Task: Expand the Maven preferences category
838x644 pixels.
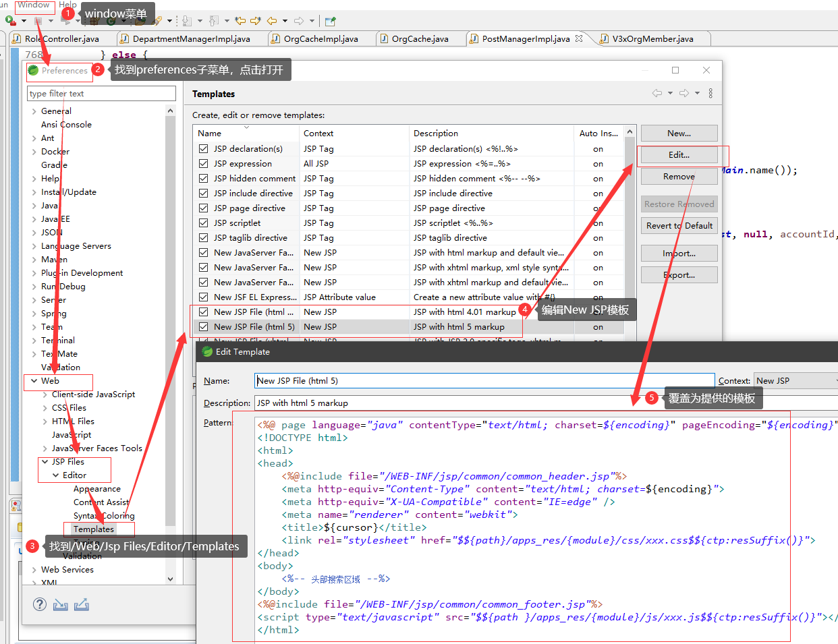Action: (34, 260)
